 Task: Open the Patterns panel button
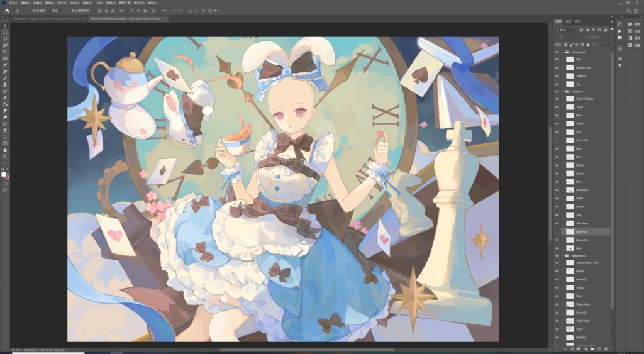pyautogui.click(x=634, y=45)
